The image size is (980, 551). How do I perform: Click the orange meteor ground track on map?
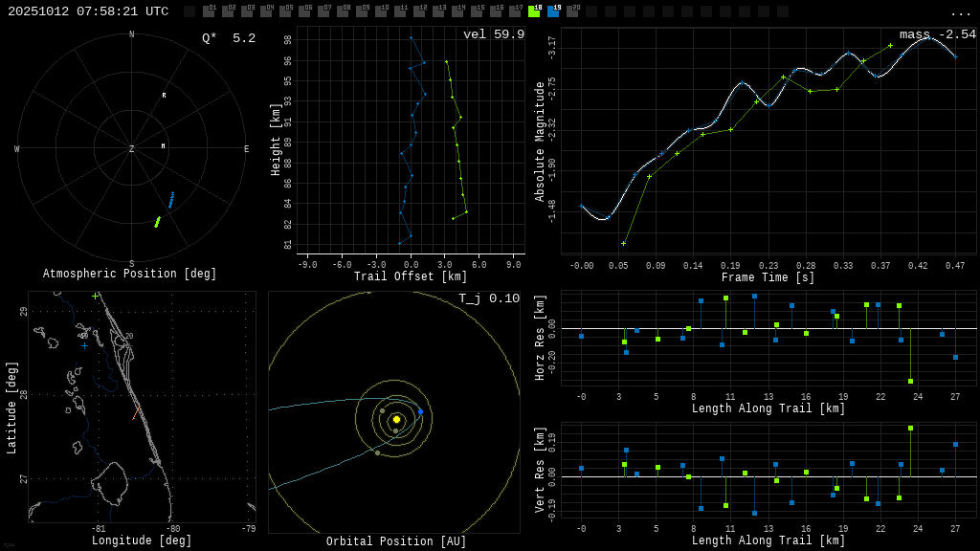135,414
